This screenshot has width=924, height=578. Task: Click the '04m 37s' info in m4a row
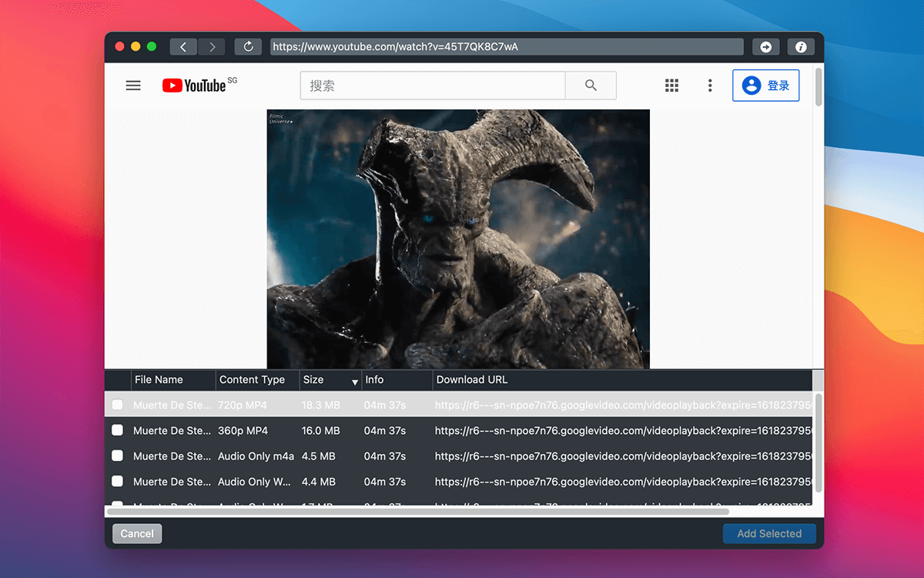pyautogui.click(x=385, y=456)
